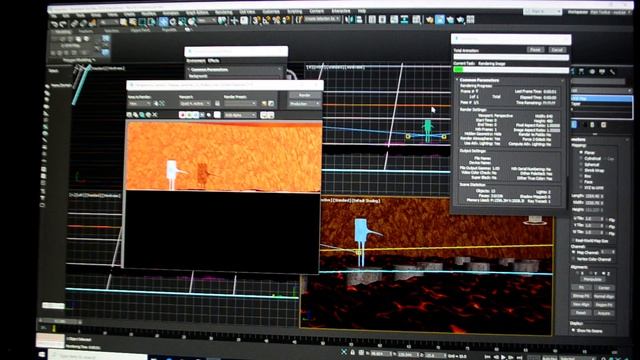Screen dimensions: 640x360
Task: Open the Help menu
Action: pyautogui.click(x=362, y=11)
